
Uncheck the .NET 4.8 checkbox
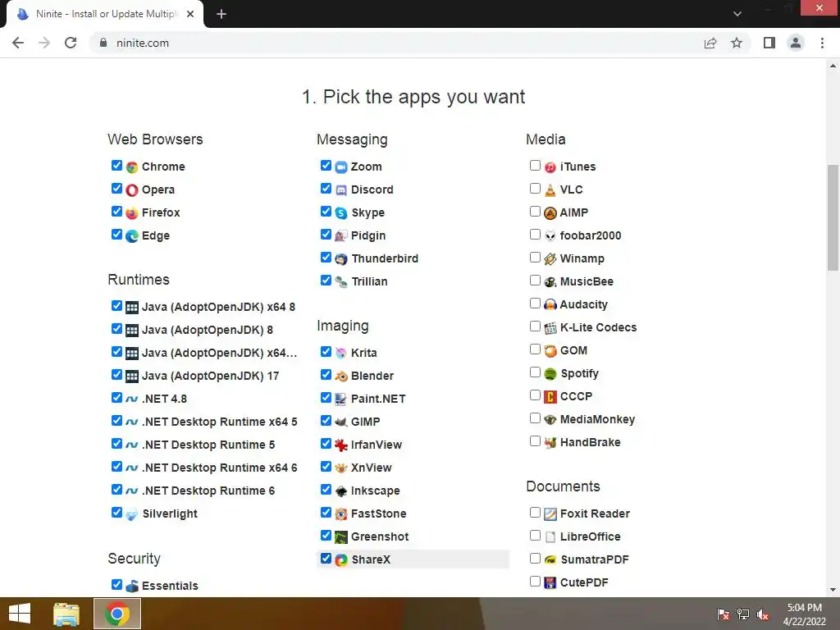pos(116,398)
